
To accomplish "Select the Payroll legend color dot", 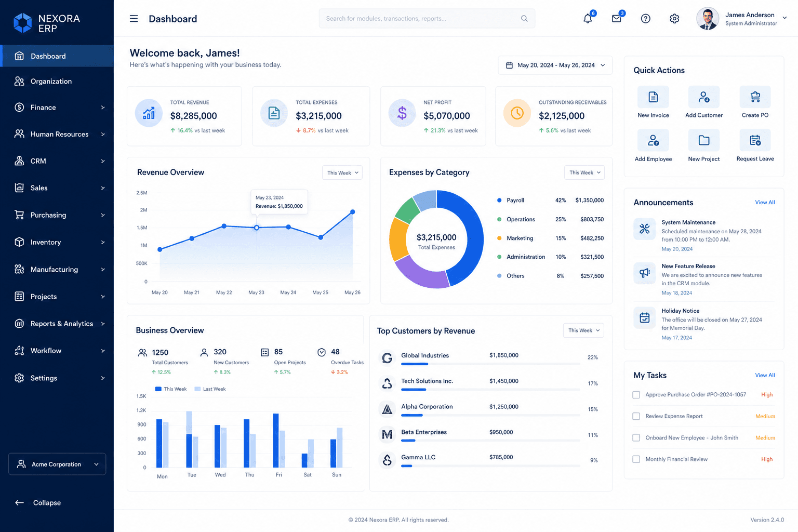I will point(499,200).
